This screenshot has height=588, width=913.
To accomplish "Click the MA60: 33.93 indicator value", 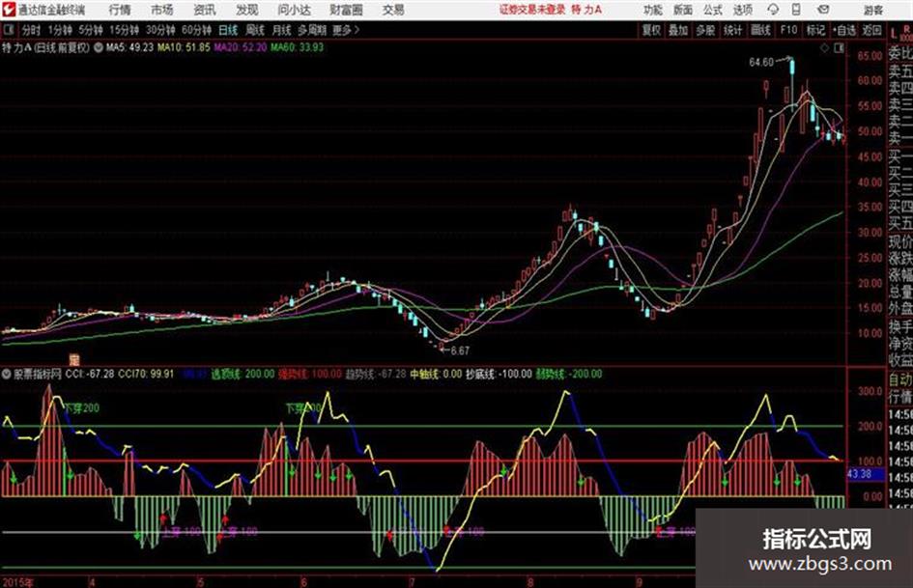I will (x=297, y=47).
